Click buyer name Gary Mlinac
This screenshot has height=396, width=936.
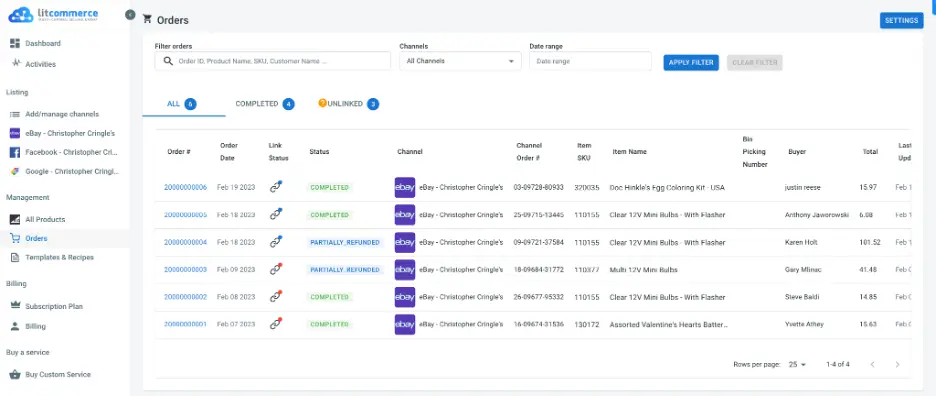pyautogui.click(x=803, y=270)
